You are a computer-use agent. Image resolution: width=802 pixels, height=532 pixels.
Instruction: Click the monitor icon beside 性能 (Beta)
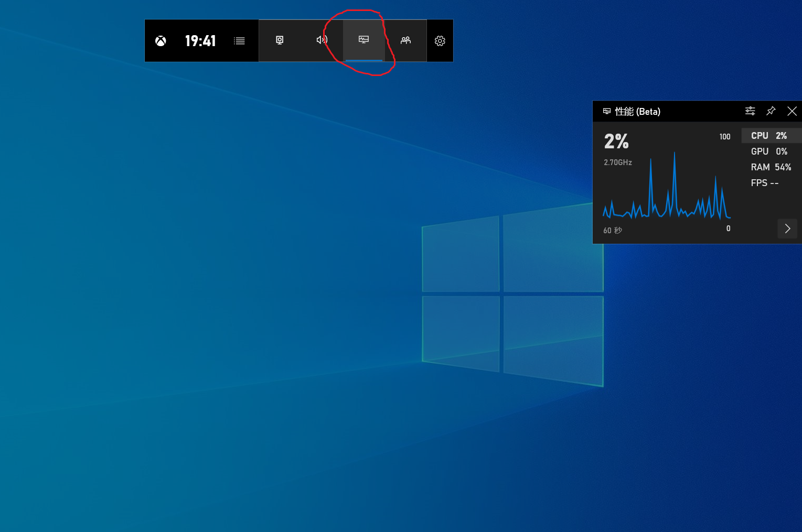(607, 111)
